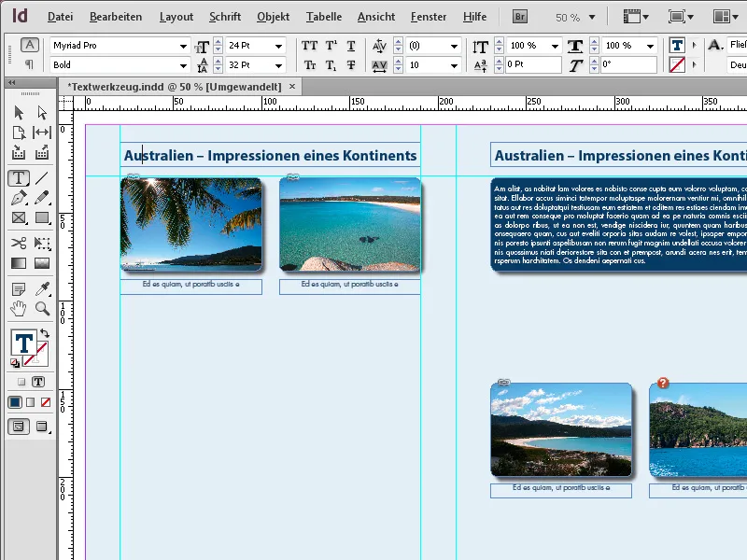Pick the Gradient Swatch tool

coord(19,263)
